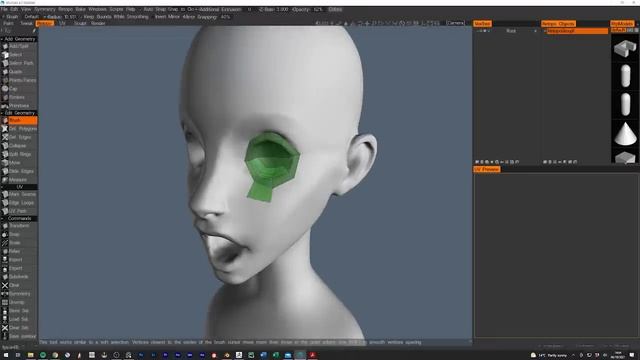Open the Windows Start menu

[x=6, y=355]
